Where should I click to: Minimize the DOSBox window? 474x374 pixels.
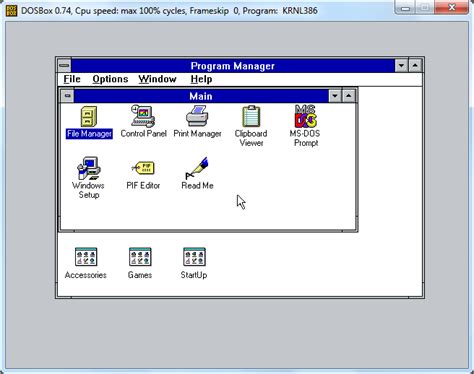click(x=405, y=7)
